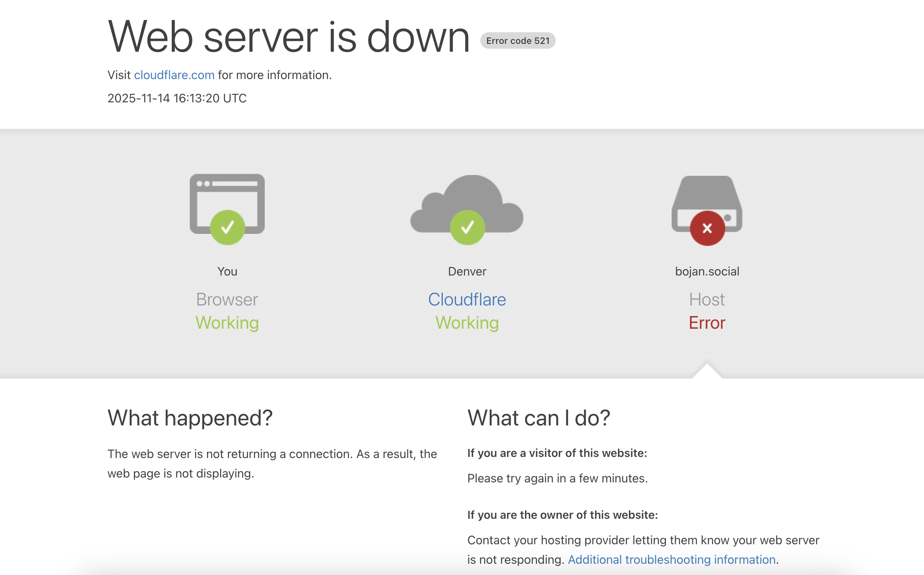Click the red Error status text

(x=707, y=323)
